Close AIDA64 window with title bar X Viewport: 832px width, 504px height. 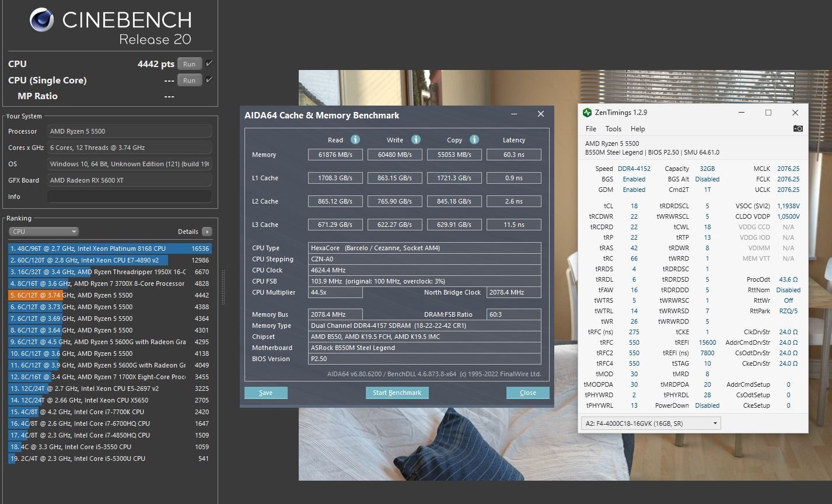tap(540, 114)
